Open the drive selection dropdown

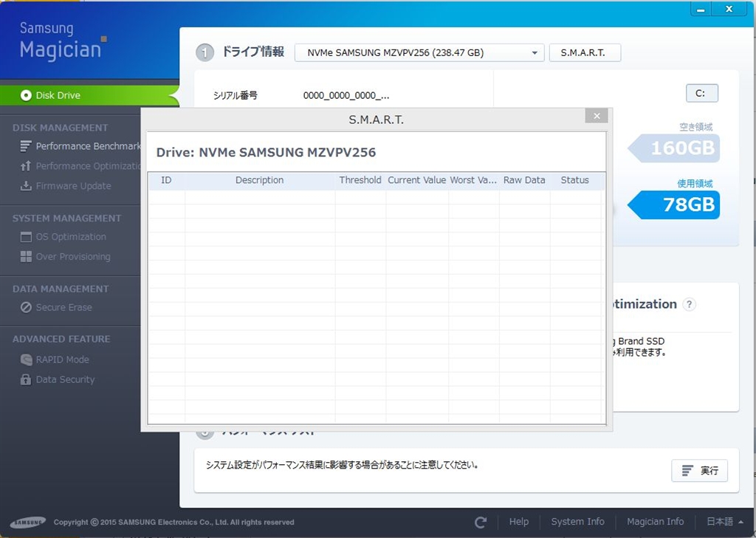coord(419,53)
